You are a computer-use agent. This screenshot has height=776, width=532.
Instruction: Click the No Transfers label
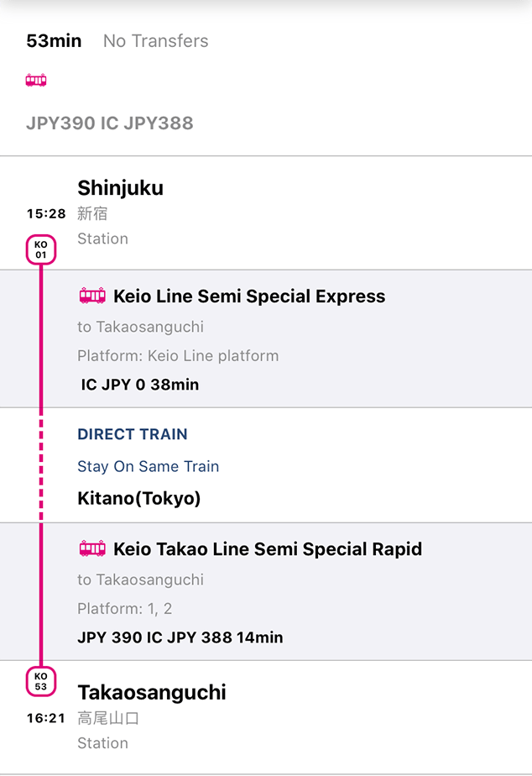click(x=155, y=40)
